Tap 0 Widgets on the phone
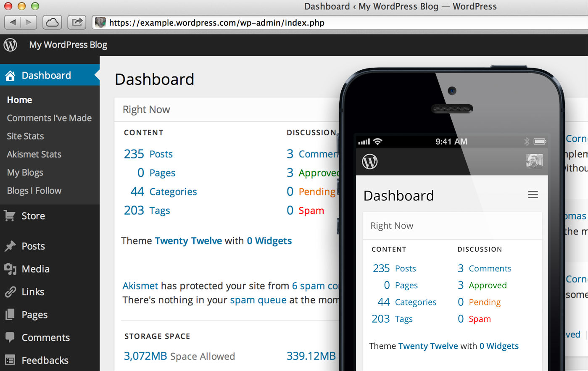This screenshot has height=371, width=588. tap(499, 346)
